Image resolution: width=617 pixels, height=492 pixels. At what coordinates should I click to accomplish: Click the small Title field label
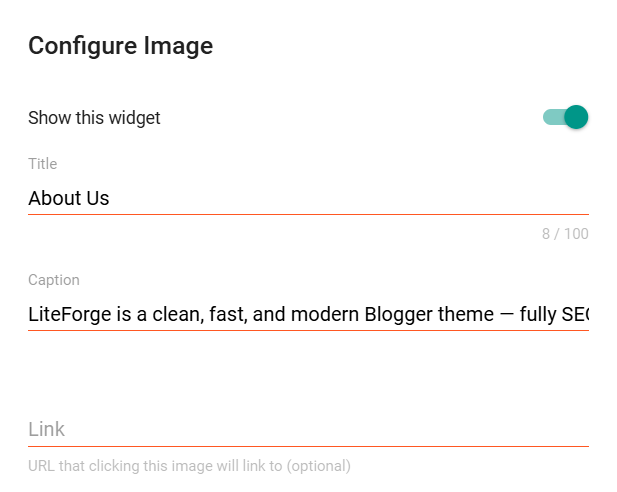point(43,164)
